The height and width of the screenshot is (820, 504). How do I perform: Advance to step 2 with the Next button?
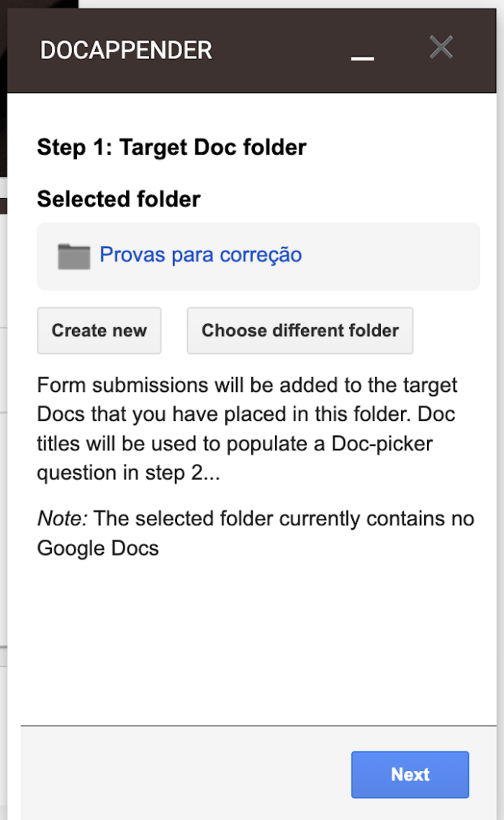point(410,775)
